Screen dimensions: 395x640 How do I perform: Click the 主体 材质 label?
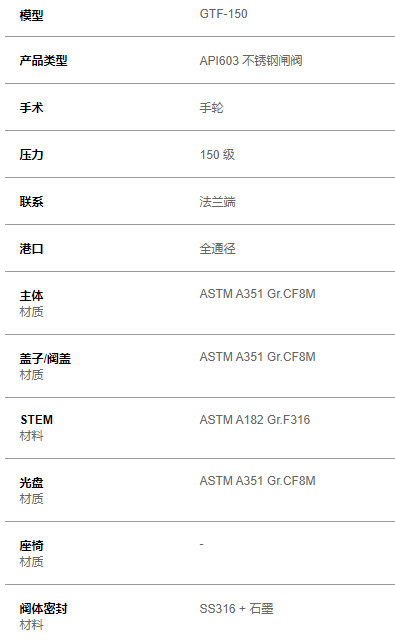[31, 304]
